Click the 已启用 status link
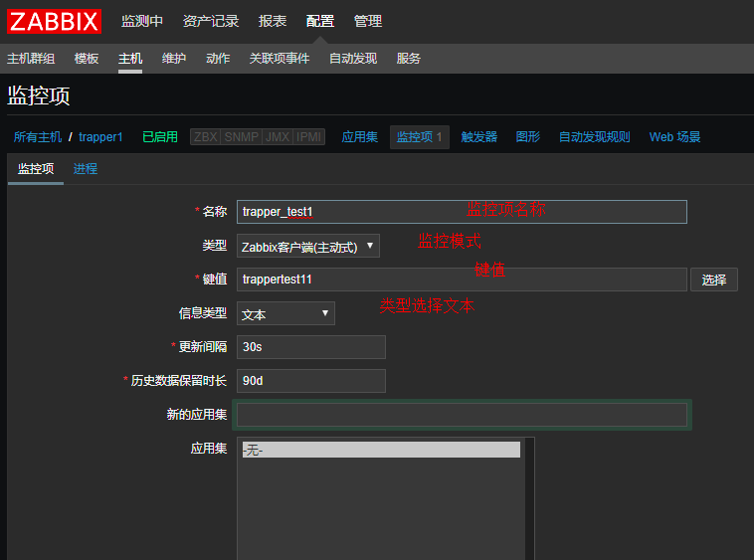 [160, 137]
